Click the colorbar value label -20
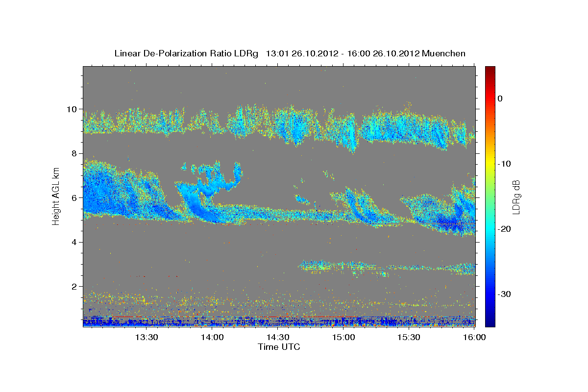This screenshot has width=588, height=392. pos(505,229)
